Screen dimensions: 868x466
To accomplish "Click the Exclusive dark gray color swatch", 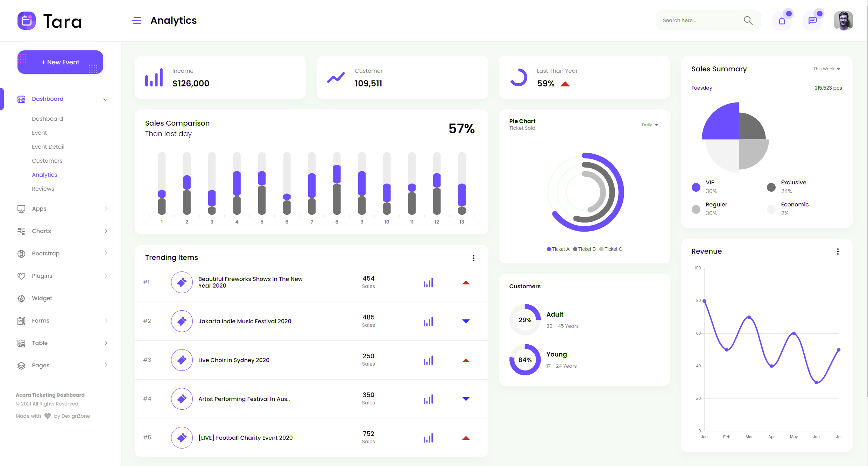I will point(771,187).
